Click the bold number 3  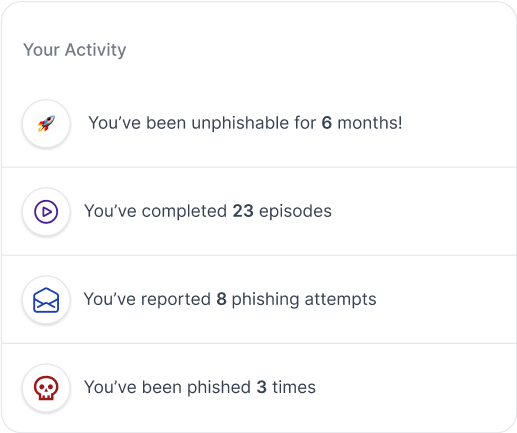[262, 387]
